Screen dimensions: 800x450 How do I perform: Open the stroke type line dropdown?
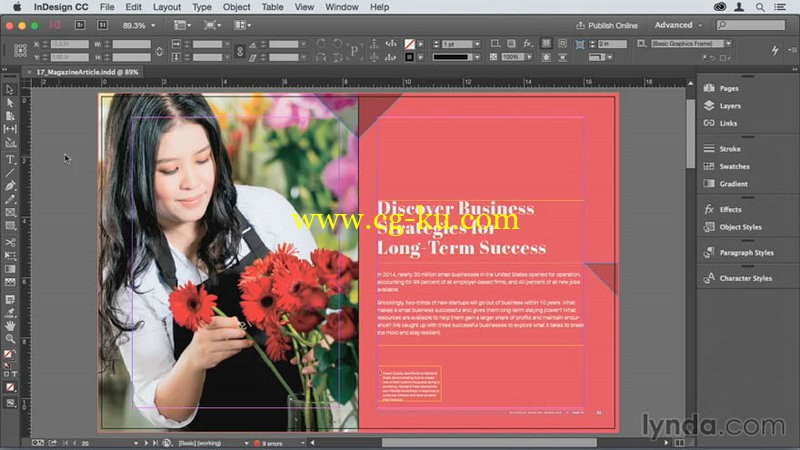(x=477, y=57)
